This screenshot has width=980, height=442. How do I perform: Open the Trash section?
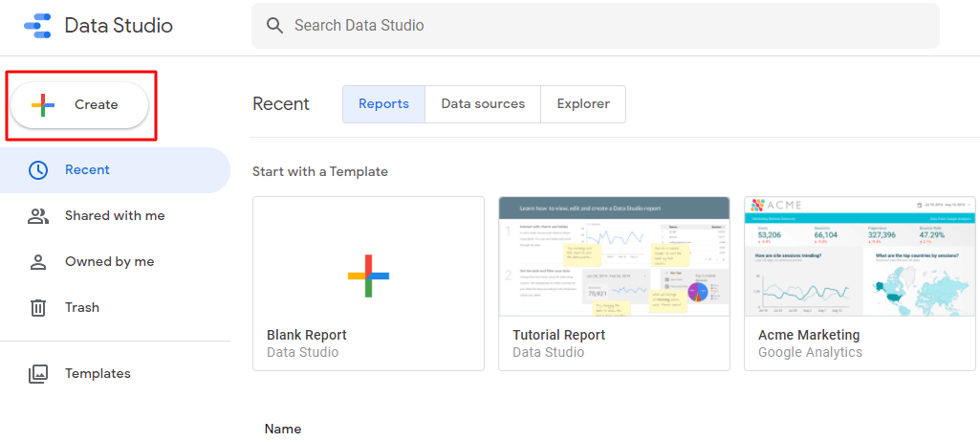pos(115,308)
